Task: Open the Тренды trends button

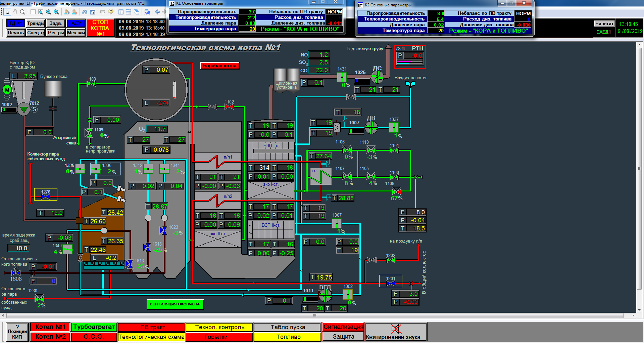Action: point(36,23)
